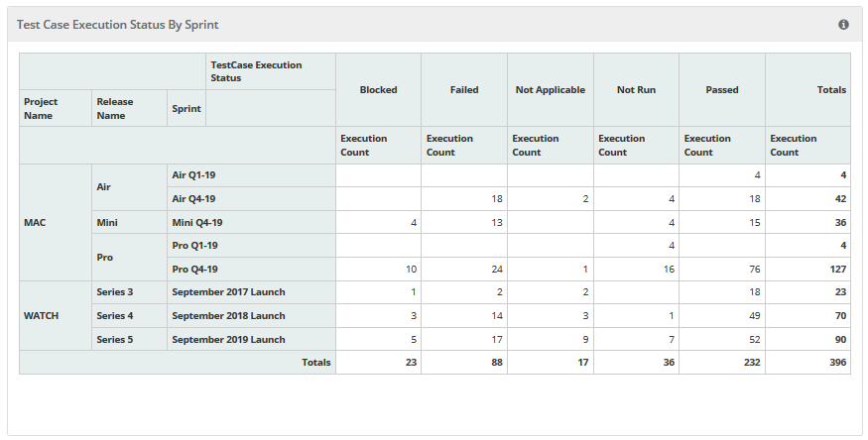The width and height of the screenshot is (868, 440).
Task: Click Execution Count under Passed column
Action: pos(722,145)
